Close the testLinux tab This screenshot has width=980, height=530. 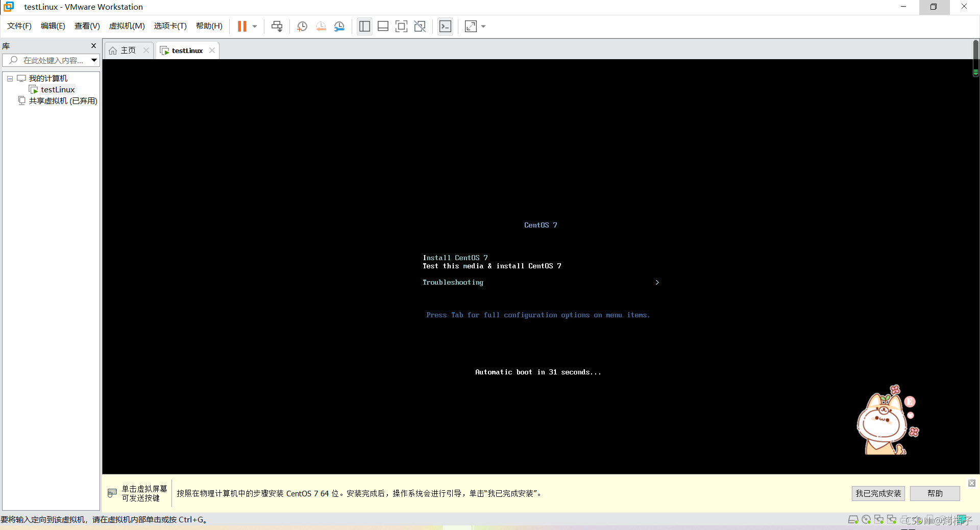point(212,50)
